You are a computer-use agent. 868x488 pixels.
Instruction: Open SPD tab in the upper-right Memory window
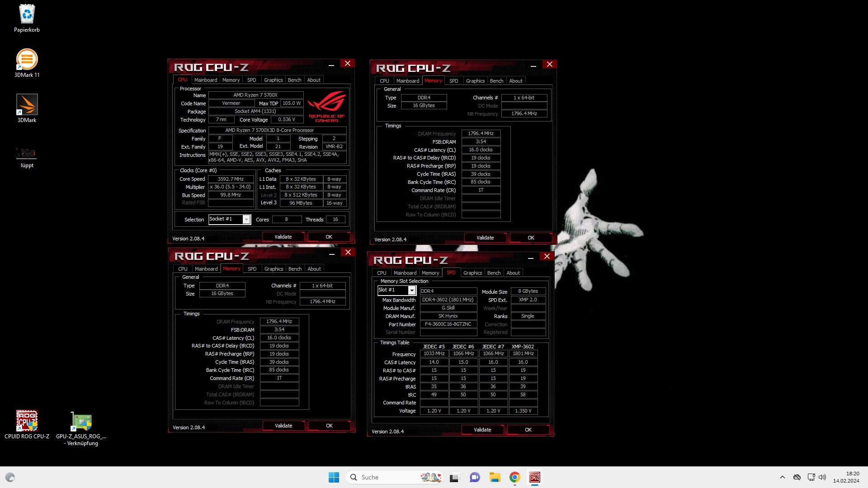pyautogui.click(x=454, y=81)
